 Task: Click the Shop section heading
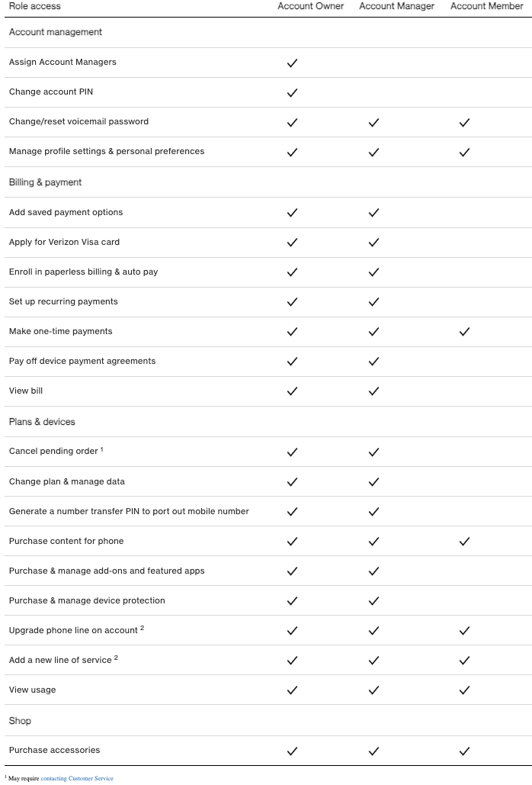pyautogui.click(x=20, y=721)
